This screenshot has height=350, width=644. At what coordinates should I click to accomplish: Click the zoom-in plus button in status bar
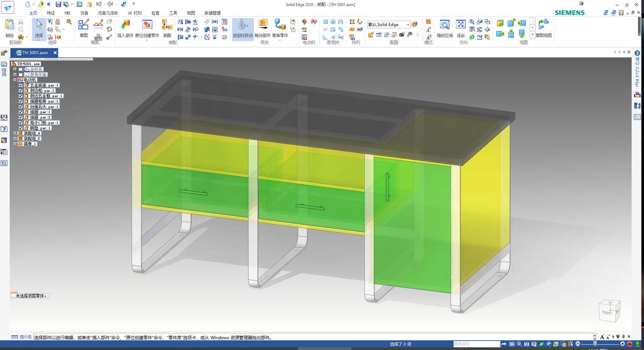[623, 344]
